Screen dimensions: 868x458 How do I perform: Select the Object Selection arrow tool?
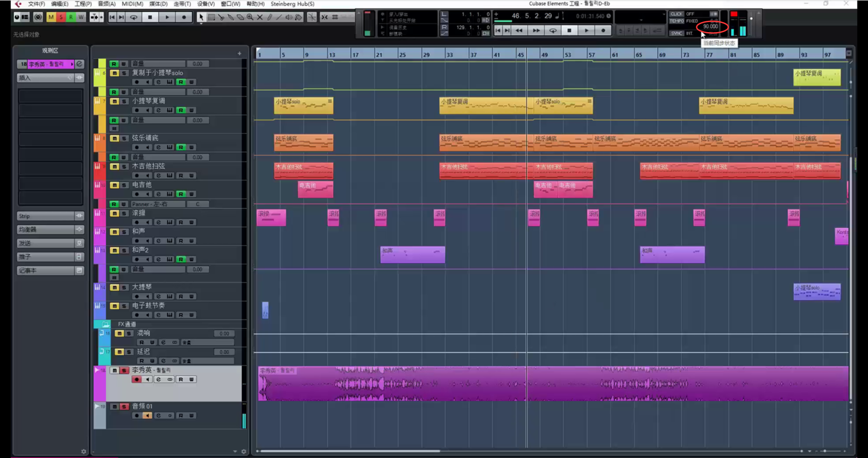pos(201,17)
